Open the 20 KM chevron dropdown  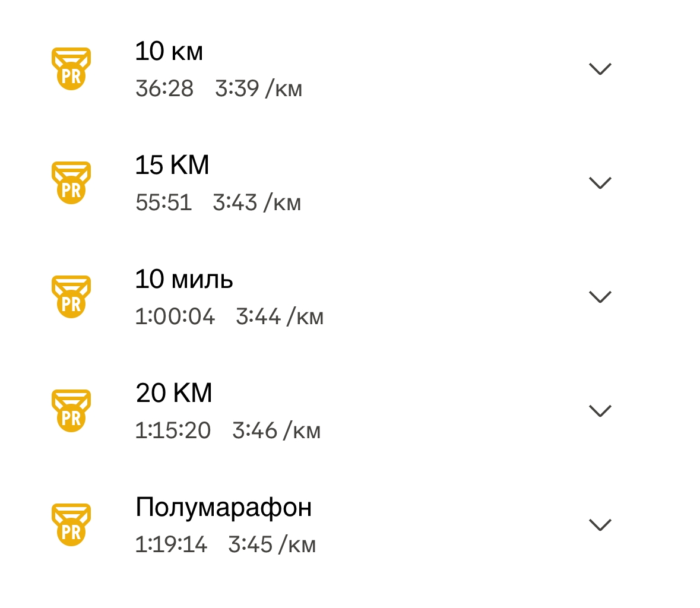(x=600, y=411)
